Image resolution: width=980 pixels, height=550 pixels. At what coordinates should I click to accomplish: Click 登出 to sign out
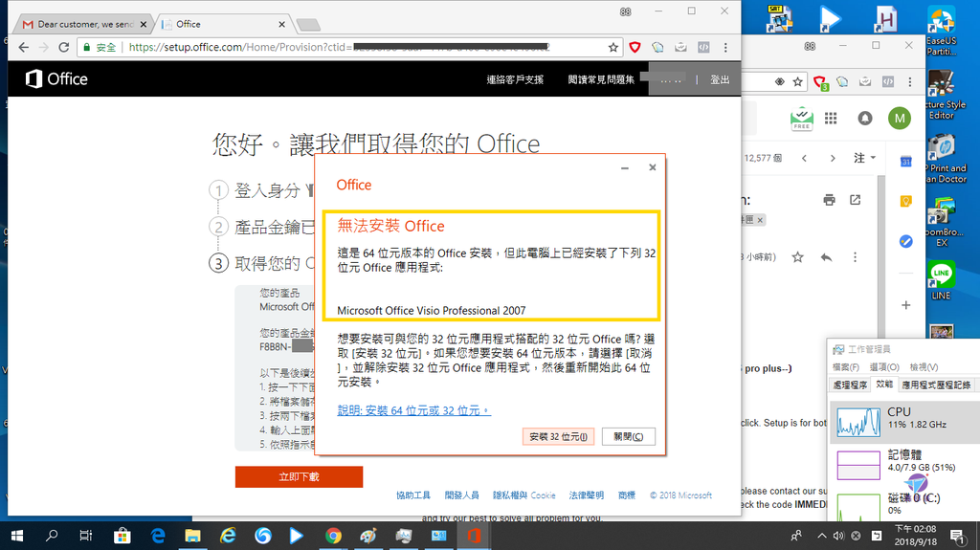pyautogui.click(x=720, y=80)
